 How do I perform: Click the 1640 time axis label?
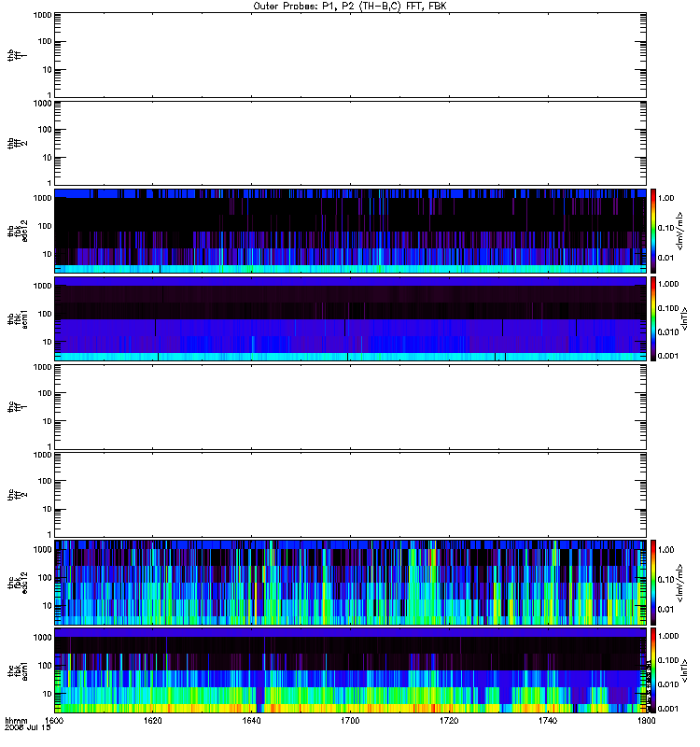[251, 720]
